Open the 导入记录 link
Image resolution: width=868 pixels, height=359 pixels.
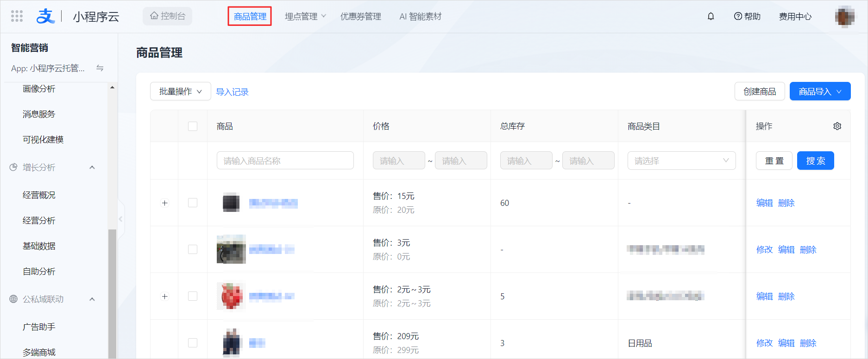coord(232,92)
